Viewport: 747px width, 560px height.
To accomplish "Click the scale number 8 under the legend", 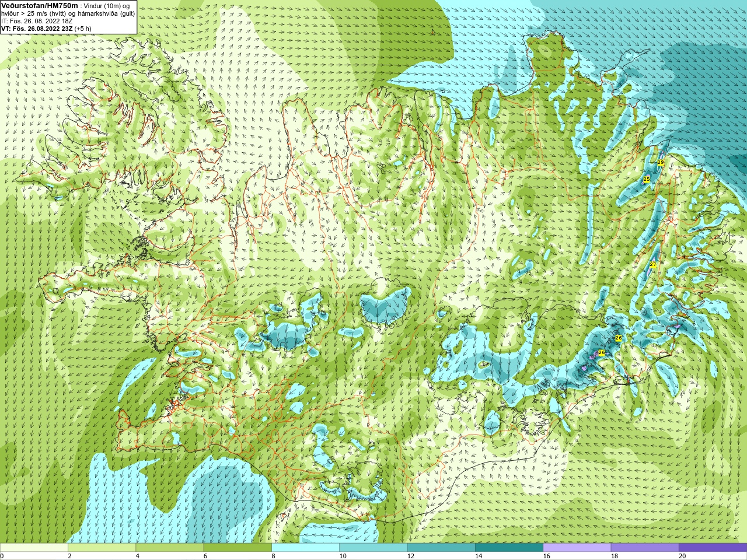I will (273, 556).
